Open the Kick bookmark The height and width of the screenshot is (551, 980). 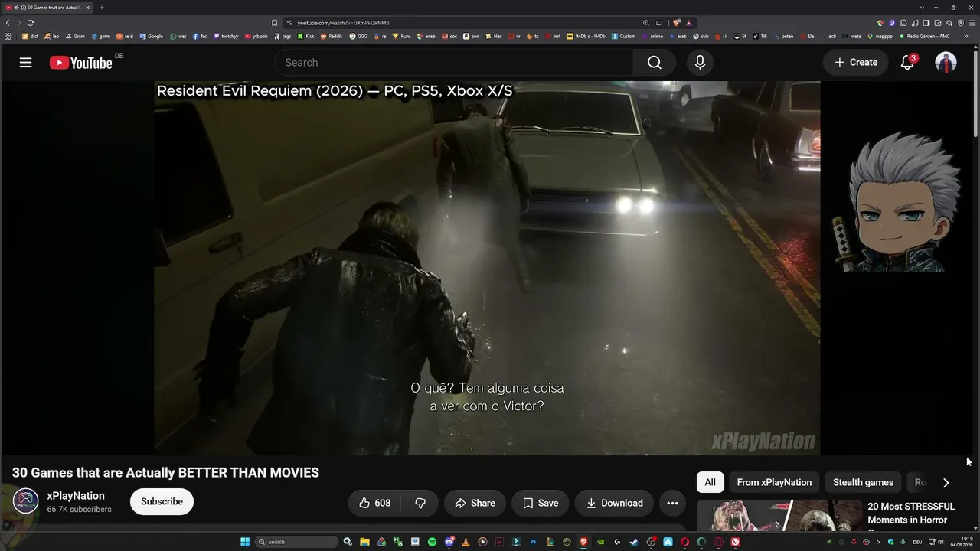(306, 36)
